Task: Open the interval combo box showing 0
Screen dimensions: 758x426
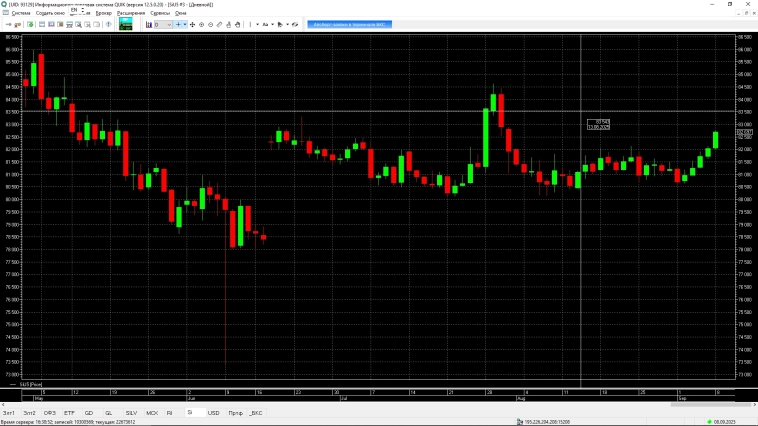Action: click(x=163, y=24)
